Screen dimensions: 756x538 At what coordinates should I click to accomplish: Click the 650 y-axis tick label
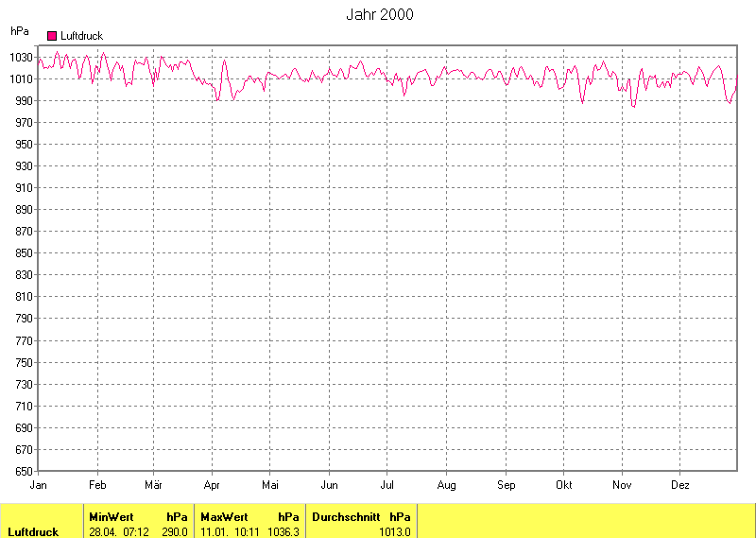25,471
